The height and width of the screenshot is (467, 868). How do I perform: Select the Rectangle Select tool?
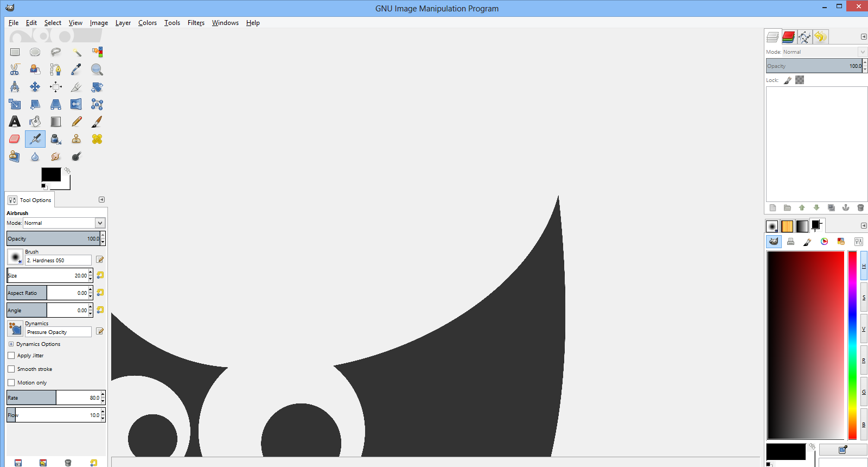[15, 52]
